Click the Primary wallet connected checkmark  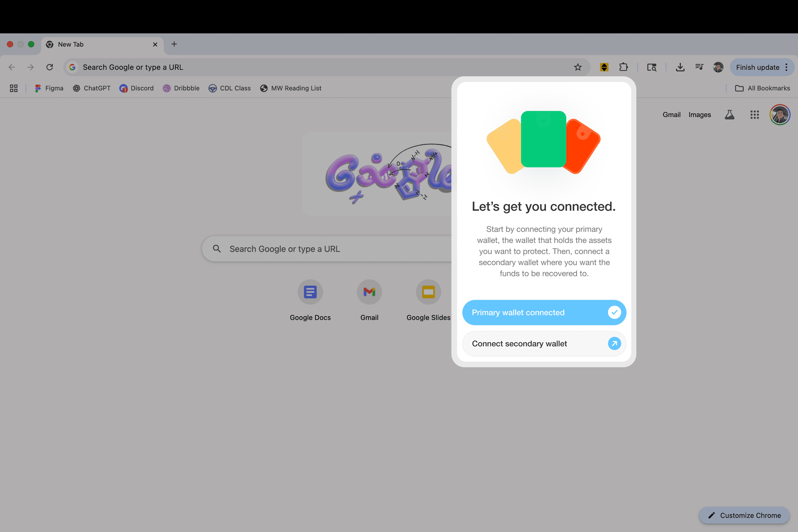click(x=614, y=312)
